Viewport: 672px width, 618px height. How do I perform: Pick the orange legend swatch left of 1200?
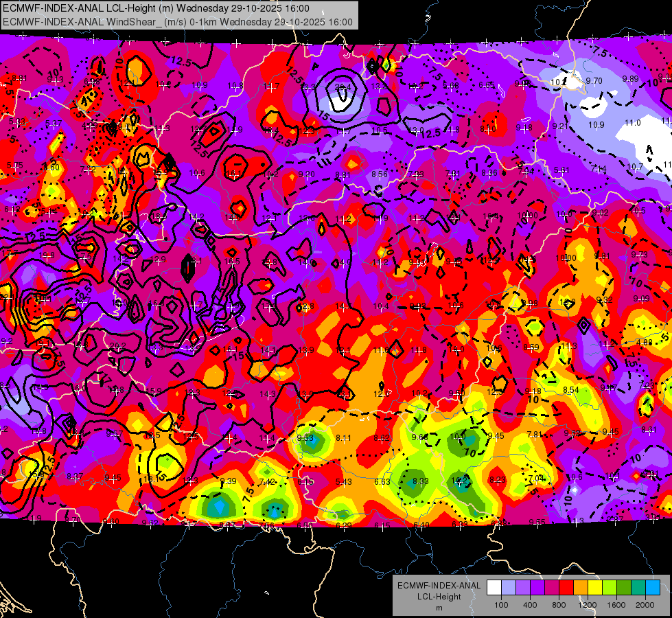coord(580,587)
